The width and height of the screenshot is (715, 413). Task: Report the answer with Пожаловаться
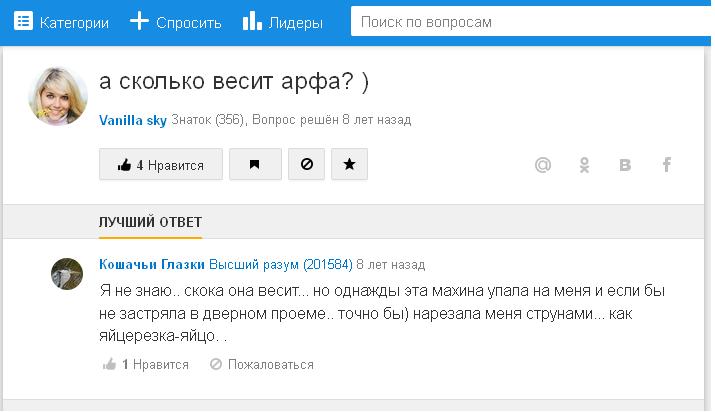[x=261, y=365]
